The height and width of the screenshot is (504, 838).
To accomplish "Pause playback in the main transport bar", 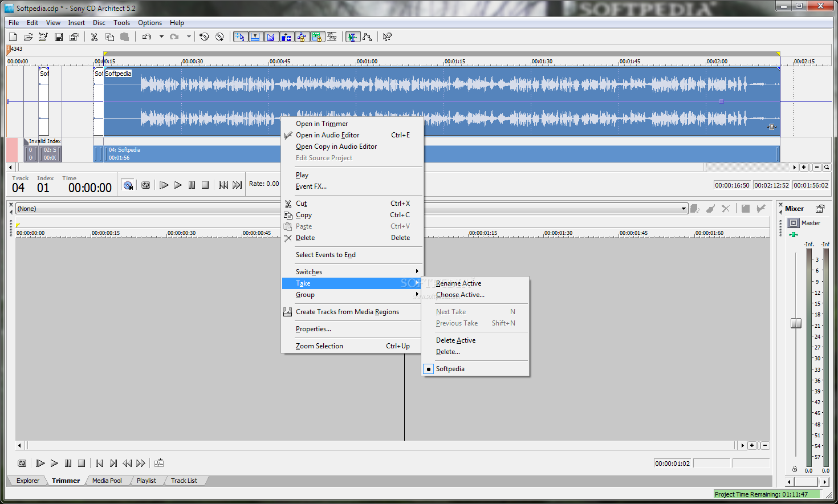I will click(192, 185).
